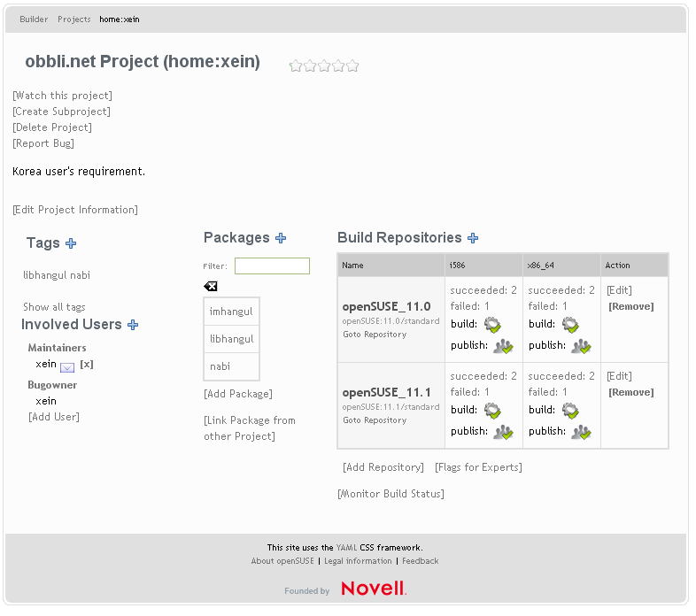696x616 pixels.
Task: Click publish icon for openSUSE_11.1 i586
Action: pos(503,432)
